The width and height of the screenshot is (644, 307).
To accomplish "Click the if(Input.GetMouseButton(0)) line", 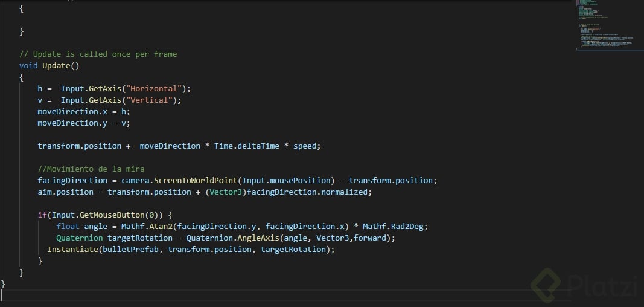I will [x=105, y=215].
